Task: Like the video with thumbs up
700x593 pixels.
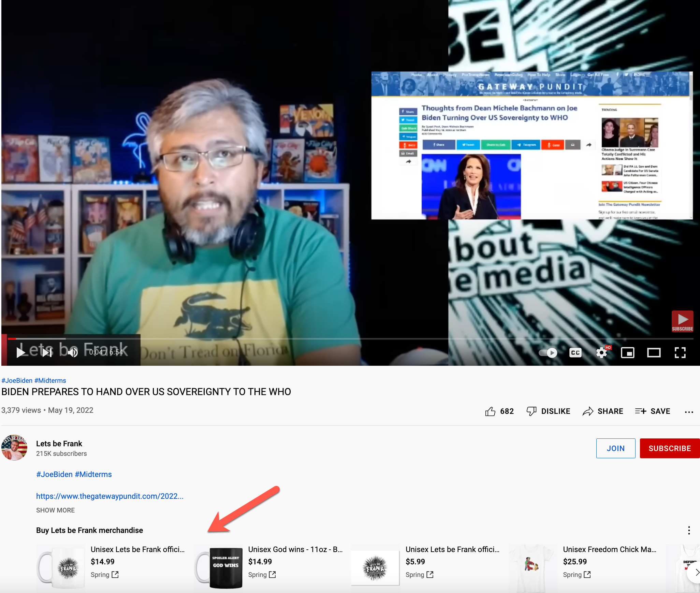Action: (x=490, y=411)
